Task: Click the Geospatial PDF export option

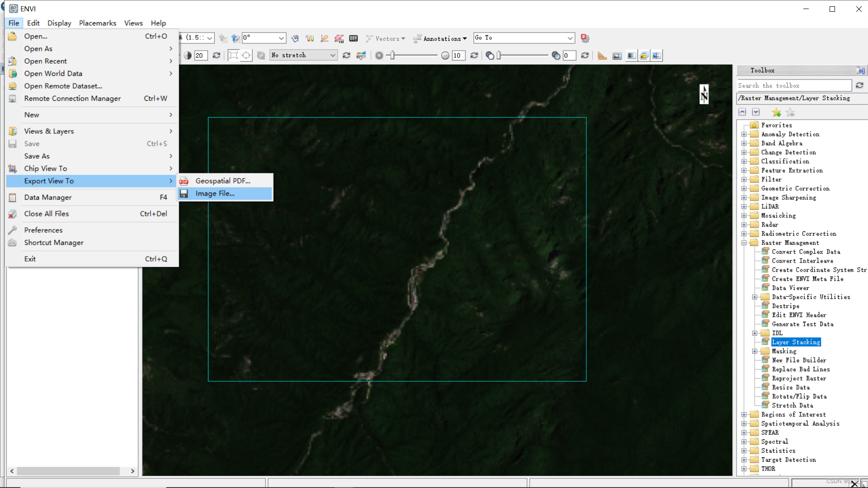Action: click(x=223, y=181)
